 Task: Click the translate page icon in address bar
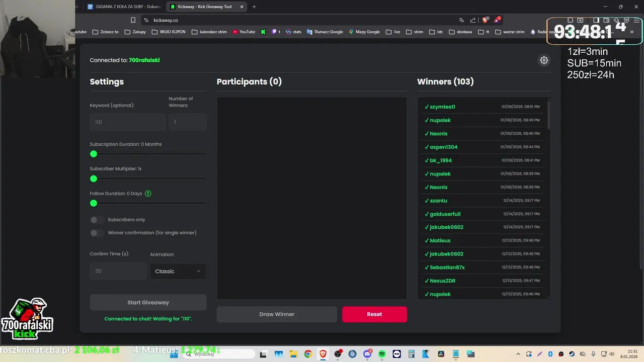pos(461,20)
